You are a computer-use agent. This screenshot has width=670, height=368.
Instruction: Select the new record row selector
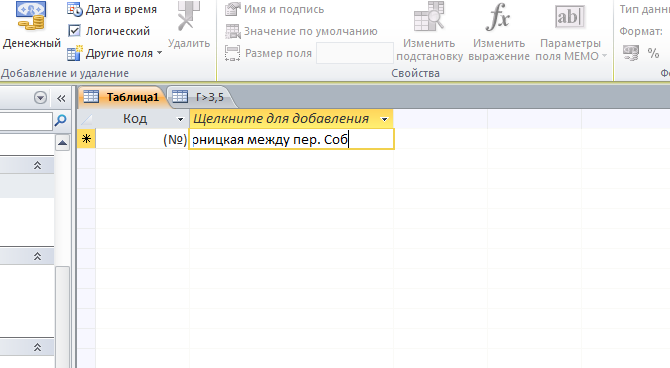(x=86, y=139)
